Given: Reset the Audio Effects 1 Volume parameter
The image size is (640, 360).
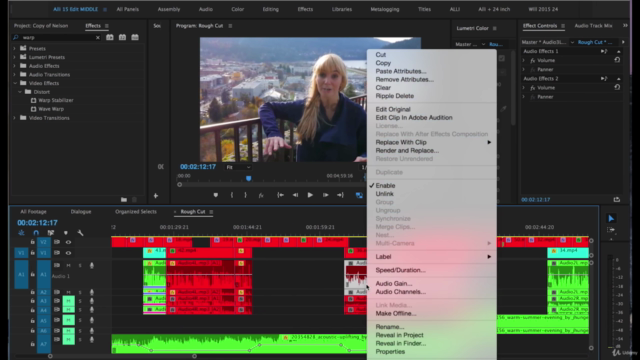Looking at the screenshot, I should click(x=617, y=60).
